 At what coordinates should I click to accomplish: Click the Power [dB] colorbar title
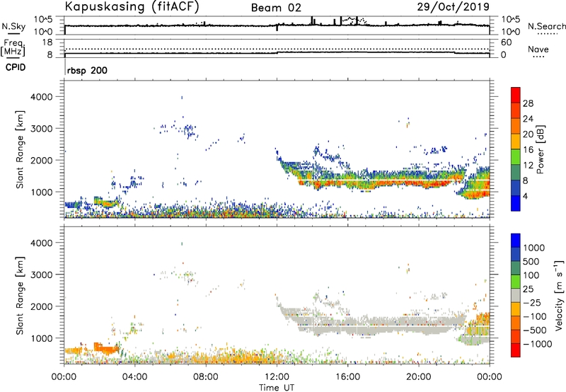541,149
